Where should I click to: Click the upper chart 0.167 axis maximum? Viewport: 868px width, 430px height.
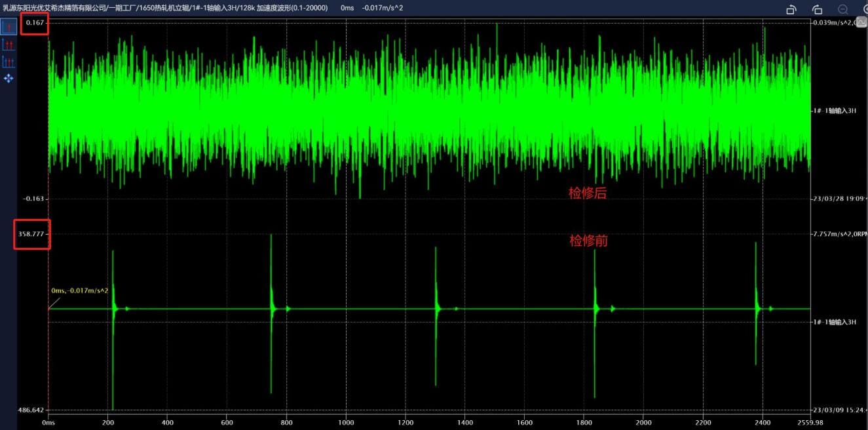[35, 22]
